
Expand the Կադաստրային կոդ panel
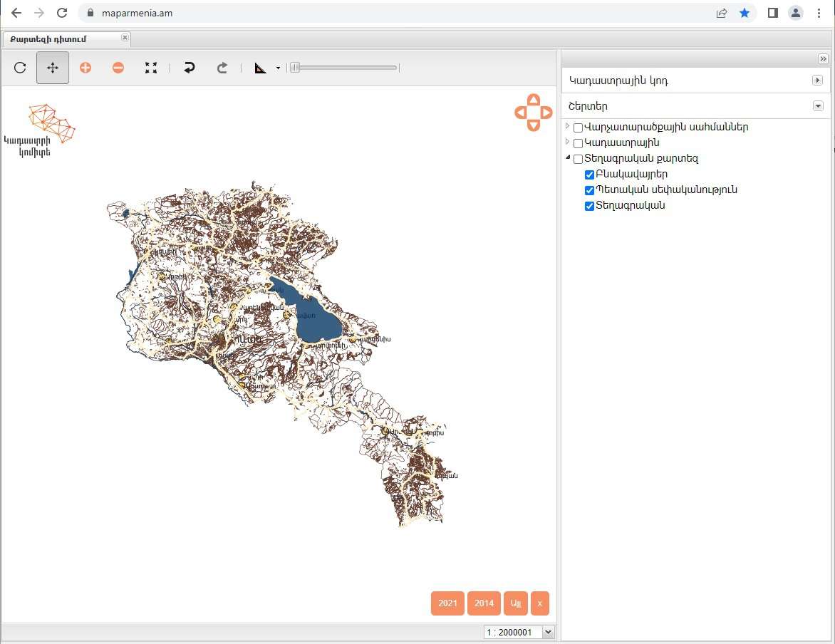click(817, 80)
